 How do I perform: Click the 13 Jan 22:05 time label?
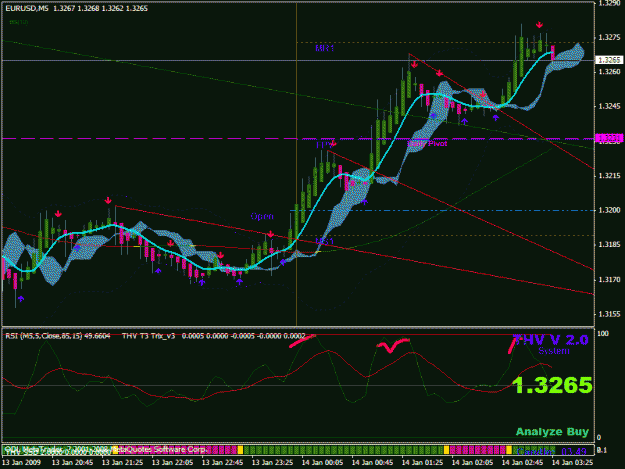[172, 463]
